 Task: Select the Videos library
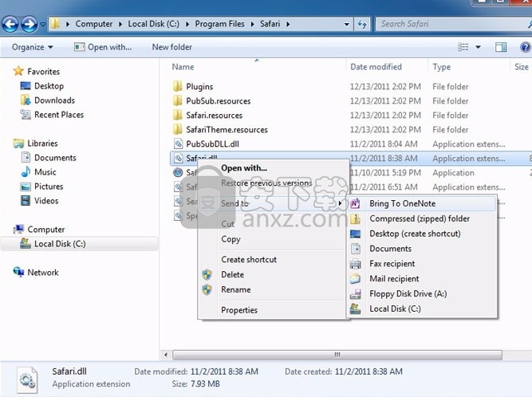(46, 201)
